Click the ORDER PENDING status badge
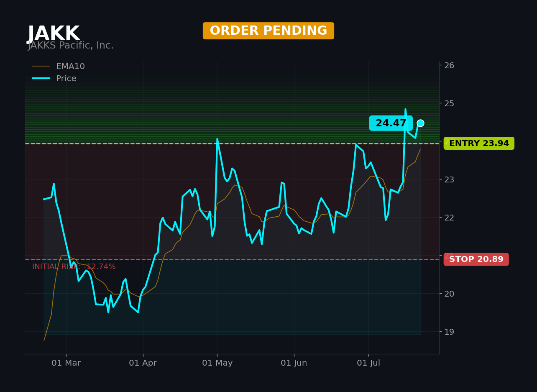Viewport: 537px width, 392px height. (268, 31)
